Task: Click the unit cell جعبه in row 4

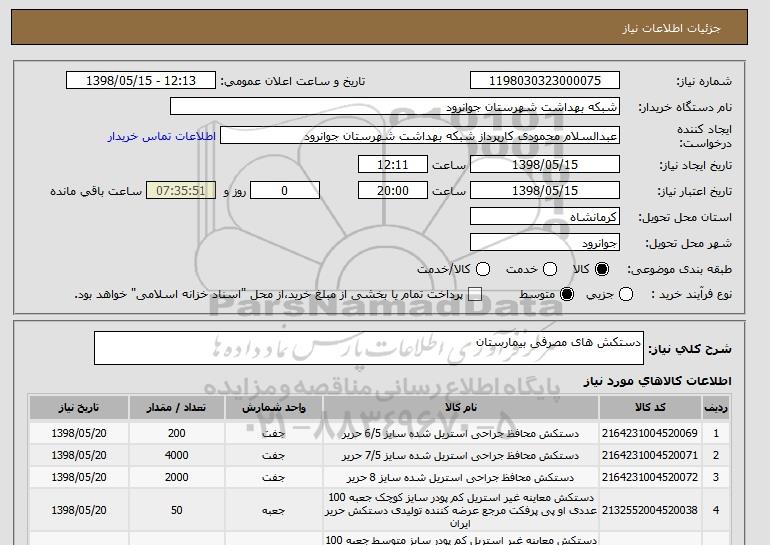Action: 274,511
